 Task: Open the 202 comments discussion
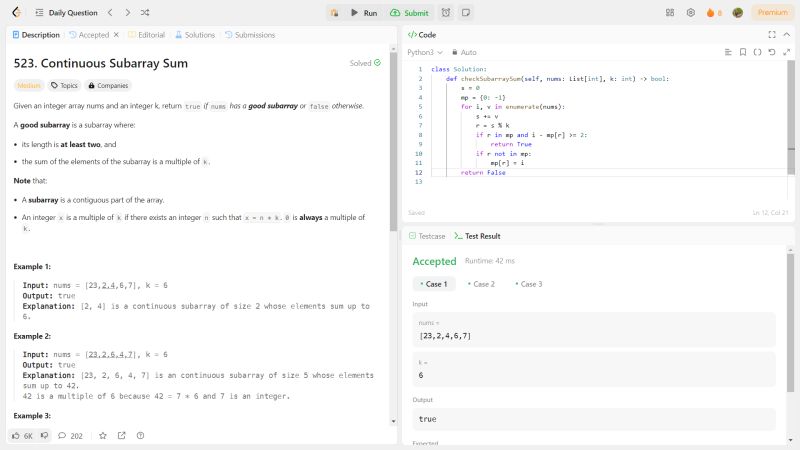[x=70, y=436]
